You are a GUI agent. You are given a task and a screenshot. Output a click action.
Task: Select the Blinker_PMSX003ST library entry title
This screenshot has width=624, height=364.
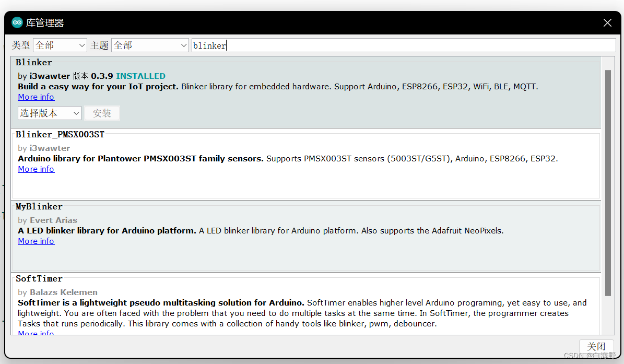(x=60, y=134)
